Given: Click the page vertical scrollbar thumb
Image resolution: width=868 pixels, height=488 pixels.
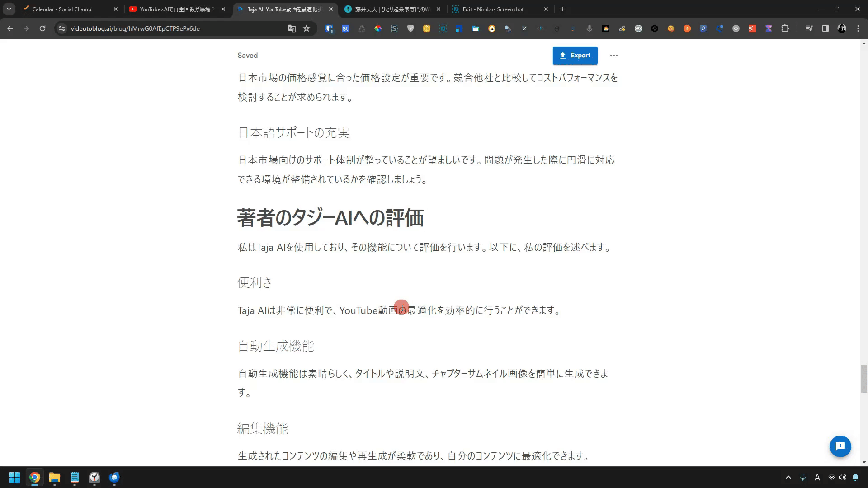Looking at the screenshot, I should 864,379.
